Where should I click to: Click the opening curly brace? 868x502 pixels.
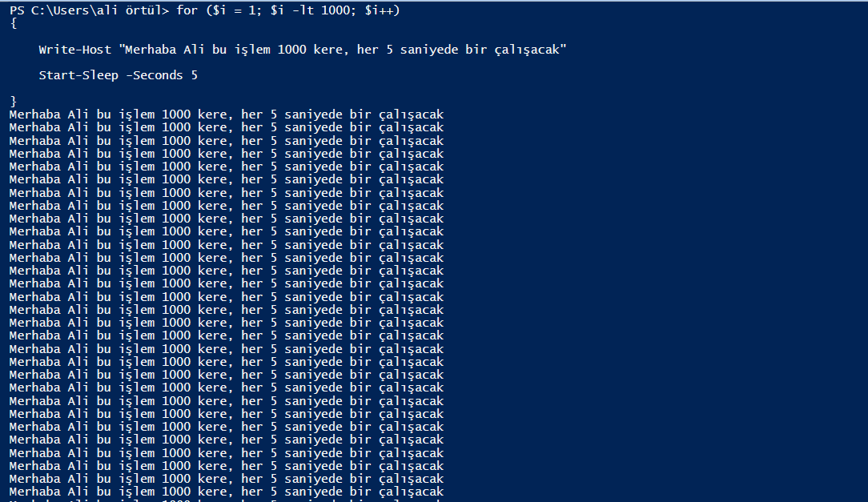14,23
